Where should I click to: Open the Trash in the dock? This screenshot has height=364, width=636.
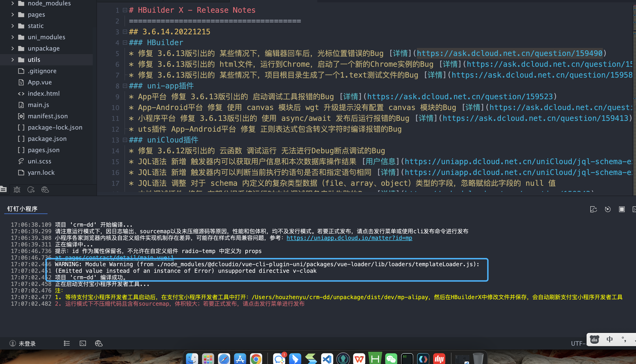(x=478, y=359)
